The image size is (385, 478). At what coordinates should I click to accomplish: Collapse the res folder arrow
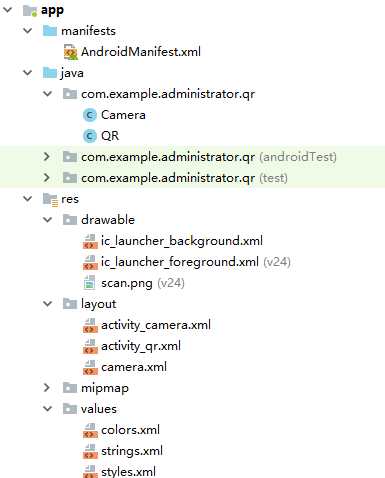click(27, 199)
